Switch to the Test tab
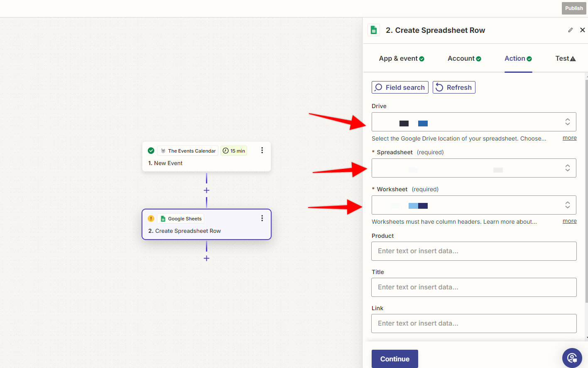The width and height of the screenshot is (588, 368). pyautogui.click(x=562, y=58)
